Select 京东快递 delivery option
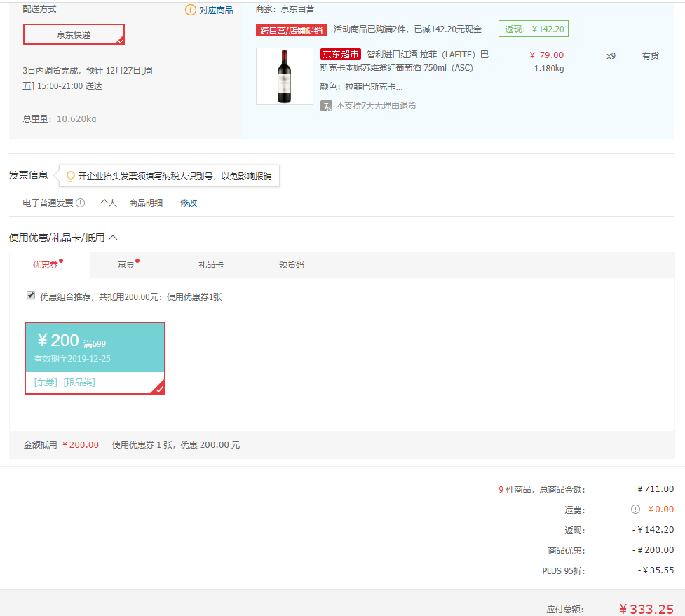 tap(74, 34)
